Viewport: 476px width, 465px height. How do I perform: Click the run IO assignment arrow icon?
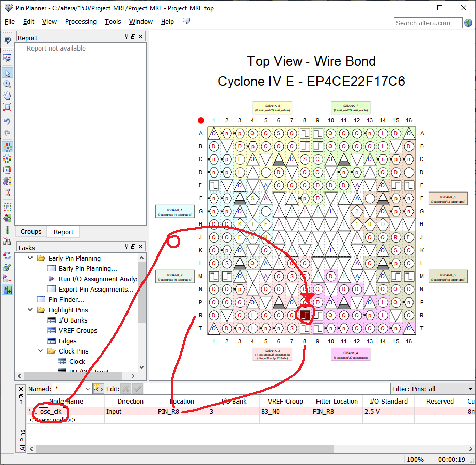[7, 278]
